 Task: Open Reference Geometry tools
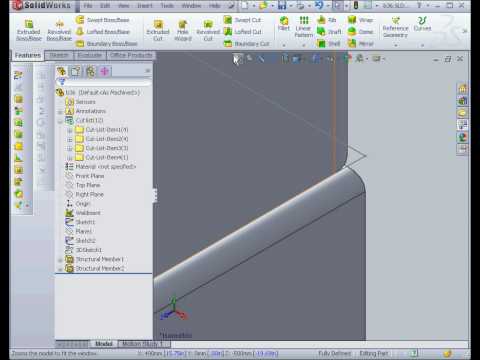pos(395,27)
